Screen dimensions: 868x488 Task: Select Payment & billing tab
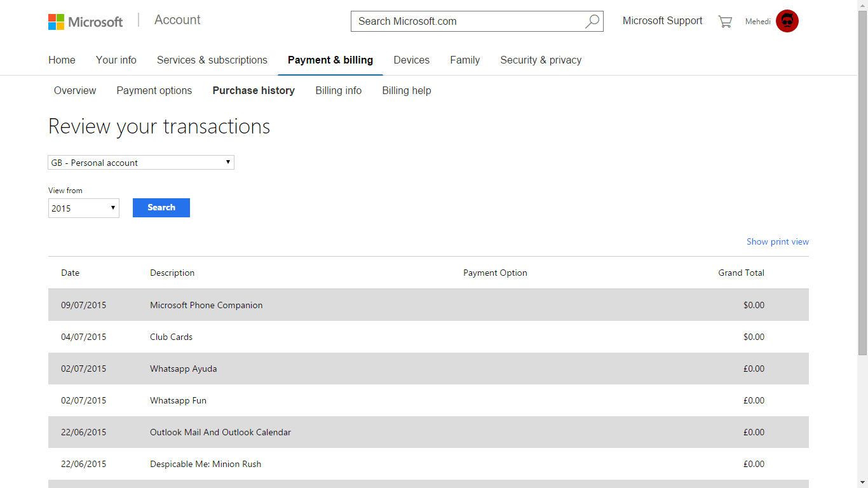(330, 60)
